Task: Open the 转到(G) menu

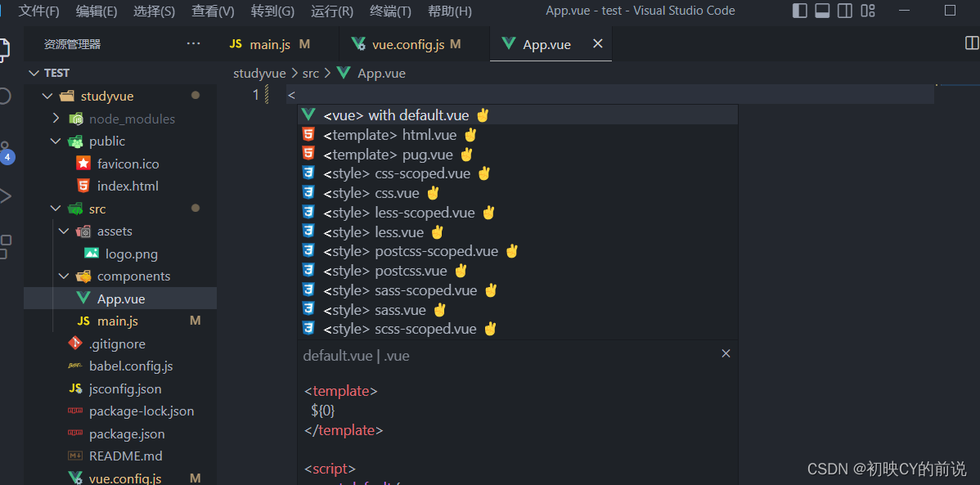Action: click(x=272, y=11)
